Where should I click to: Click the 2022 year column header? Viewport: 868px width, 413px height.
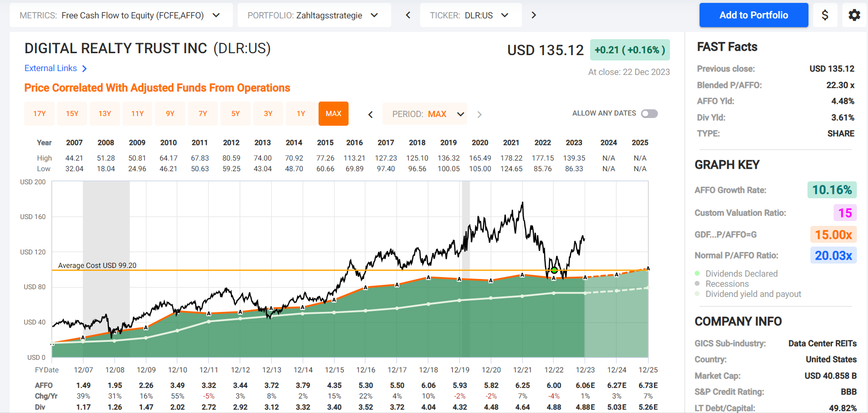[543, 143]
